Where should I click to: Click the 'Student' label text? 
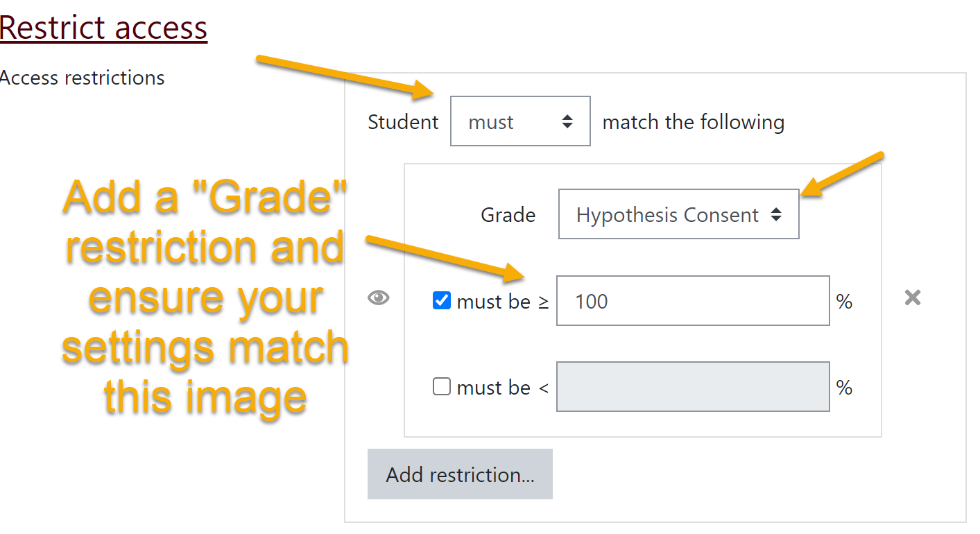click(x=403, y=122)
